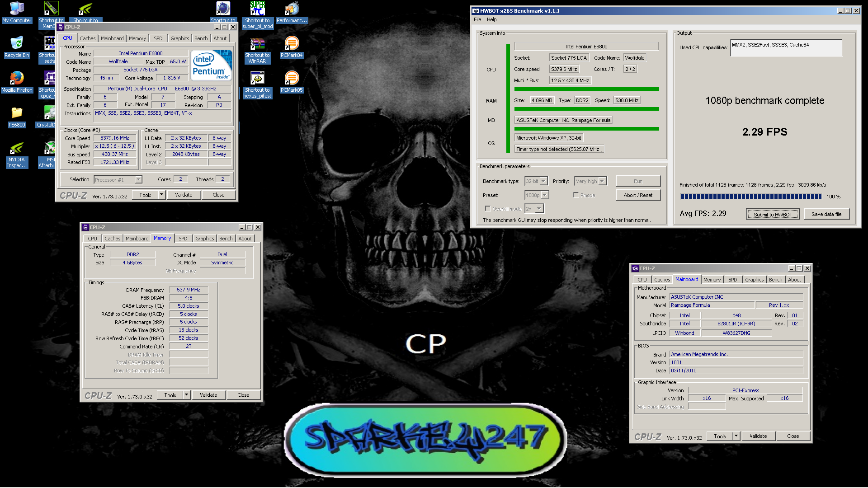Expand the Tools arrow in Memory window
The width and height of the screenshot is (868, 488).
pos(186,395)
